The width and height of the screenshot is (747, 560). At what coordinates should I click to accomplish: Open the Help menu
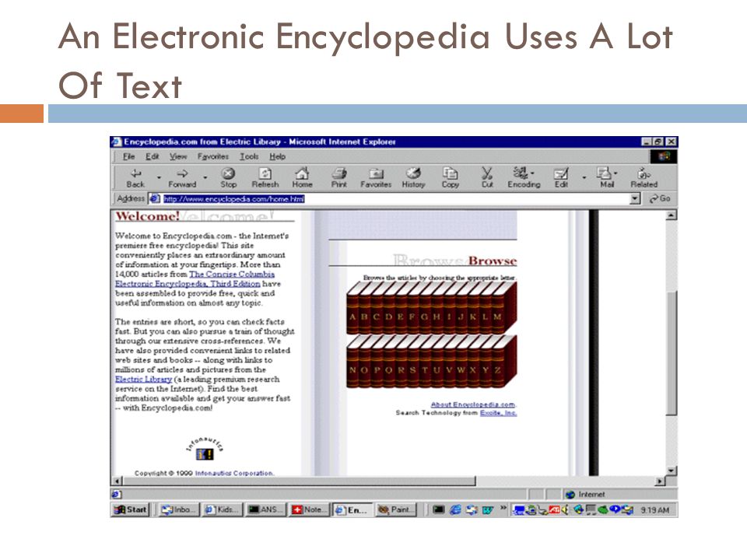(x=277, y=156)
